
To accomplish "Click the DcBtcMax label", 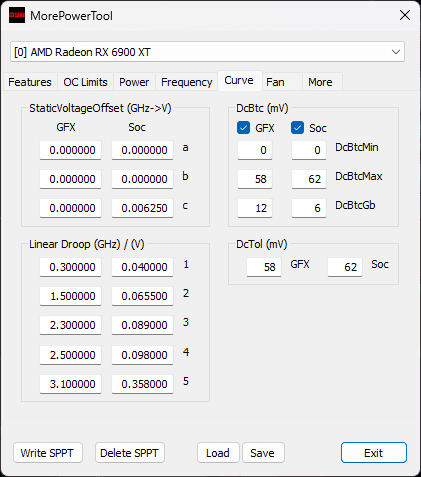I will pos(359,176).
